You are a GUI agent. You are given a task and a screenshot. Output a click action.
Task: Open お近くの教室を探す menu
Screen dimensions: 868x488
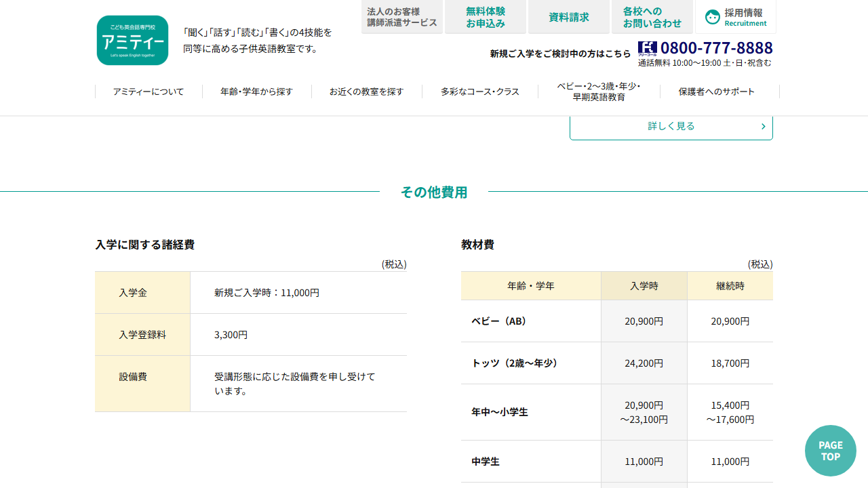pyautogui.click(x=366, y=91)
